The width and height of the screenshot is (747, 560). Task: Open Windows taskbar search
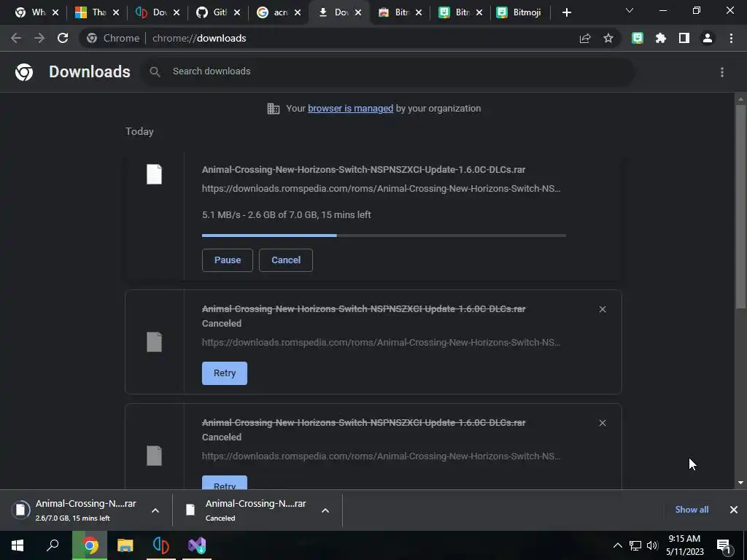53,545
